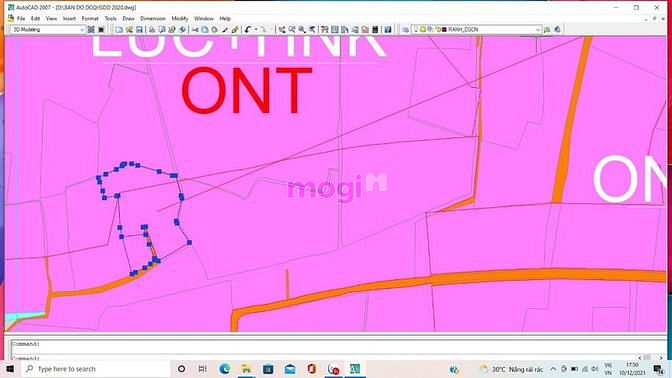Open the Office app from taskbar

312,369
